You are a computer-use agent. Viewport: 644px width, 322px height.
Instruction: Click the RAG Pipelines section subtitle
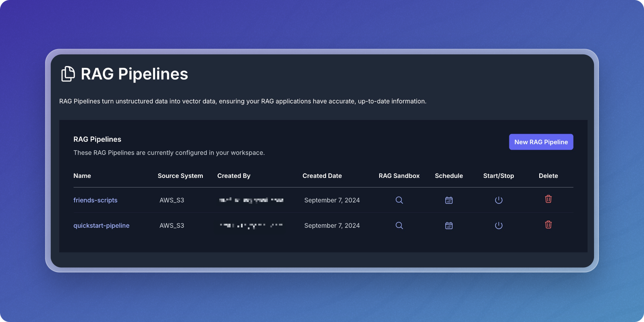click(97, 139)
